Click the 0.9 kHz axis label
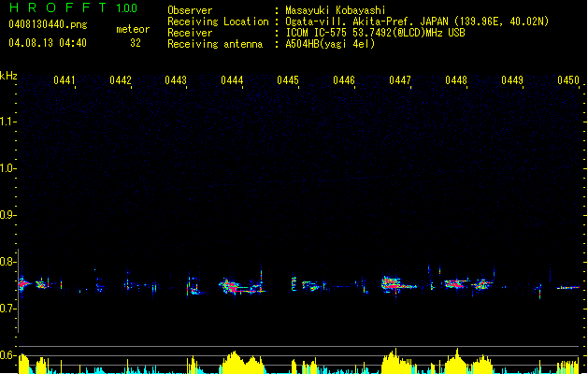The image size is (588, 374). (7, 215)
